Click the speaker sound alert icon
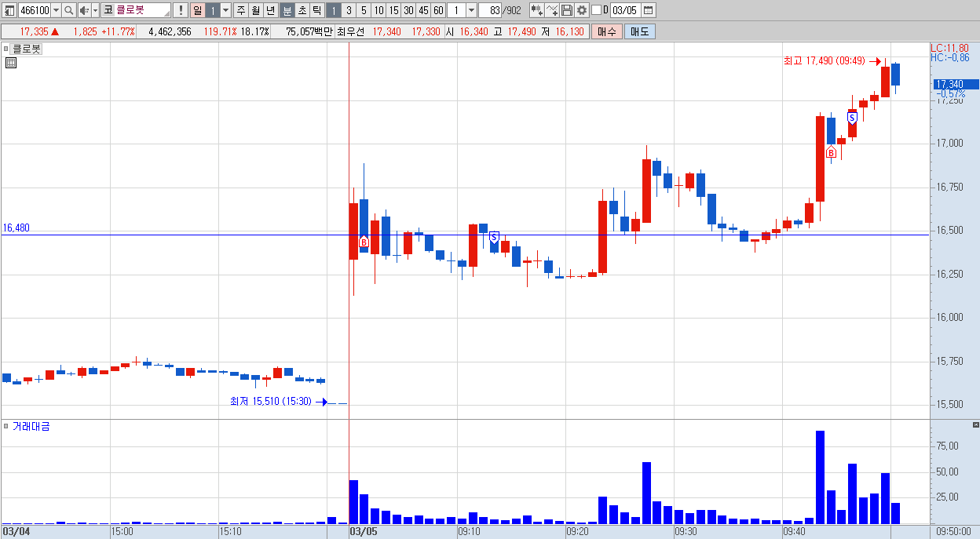 pos(84,10)
